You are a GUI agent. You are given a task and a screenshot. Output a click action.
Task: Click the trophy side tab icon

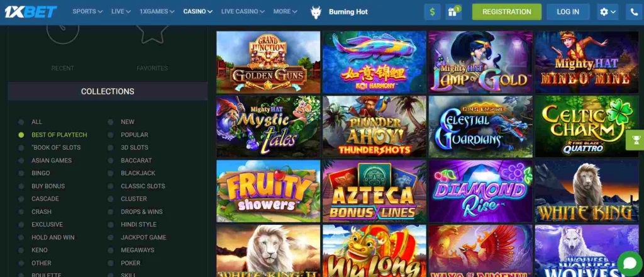[636, 140]
